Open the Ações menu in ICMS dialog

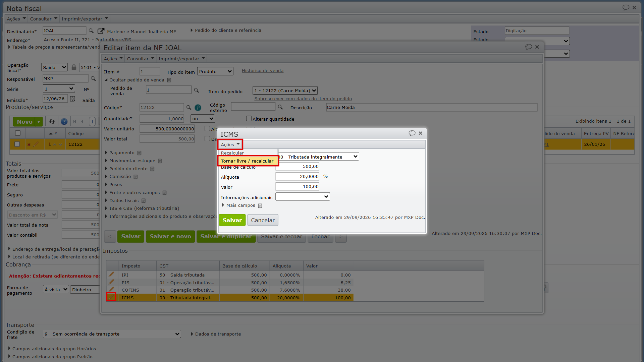click(x=230, y=144)
